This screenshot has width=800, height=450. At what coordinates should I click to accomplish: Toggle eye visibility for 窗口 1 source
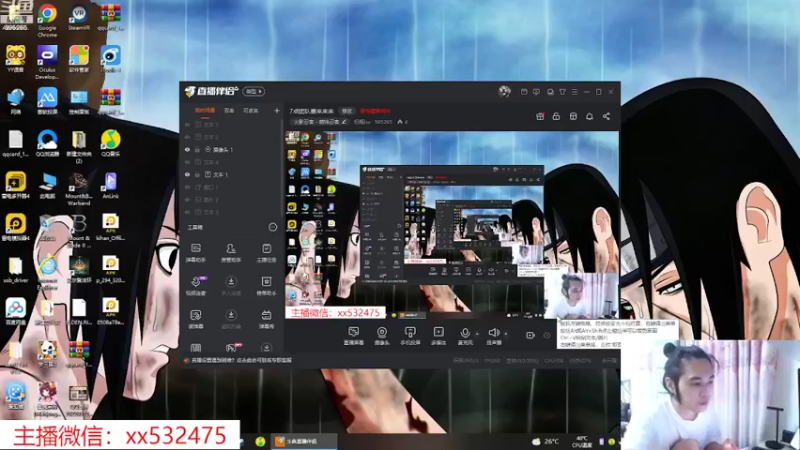pyautogui.click(x=187, y=187)
